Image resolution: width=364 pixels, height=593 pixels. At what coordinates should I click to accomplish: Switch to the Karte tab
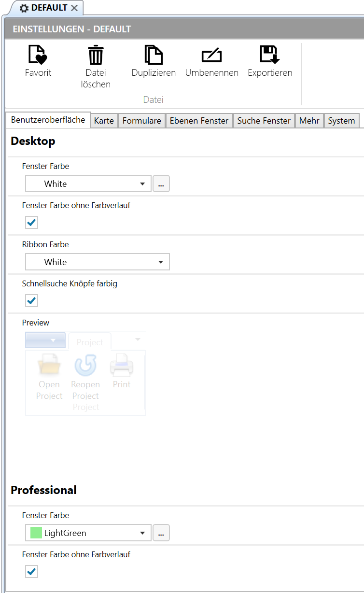104,121
